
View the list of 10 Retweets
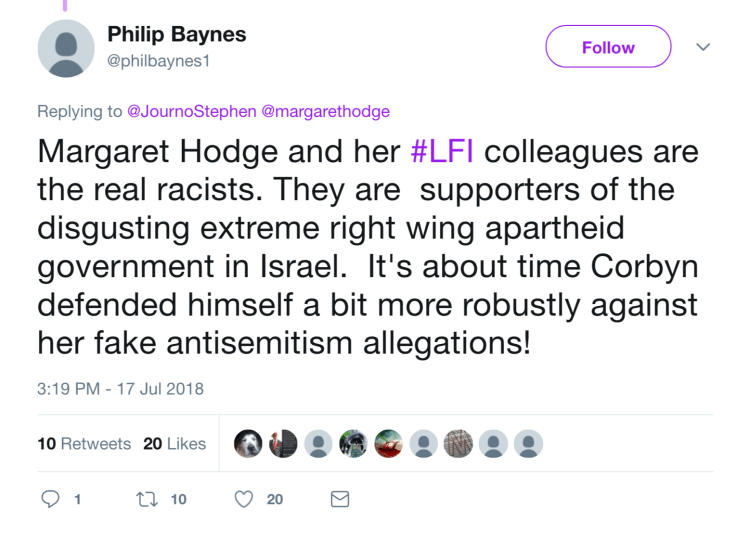[84, 444]
